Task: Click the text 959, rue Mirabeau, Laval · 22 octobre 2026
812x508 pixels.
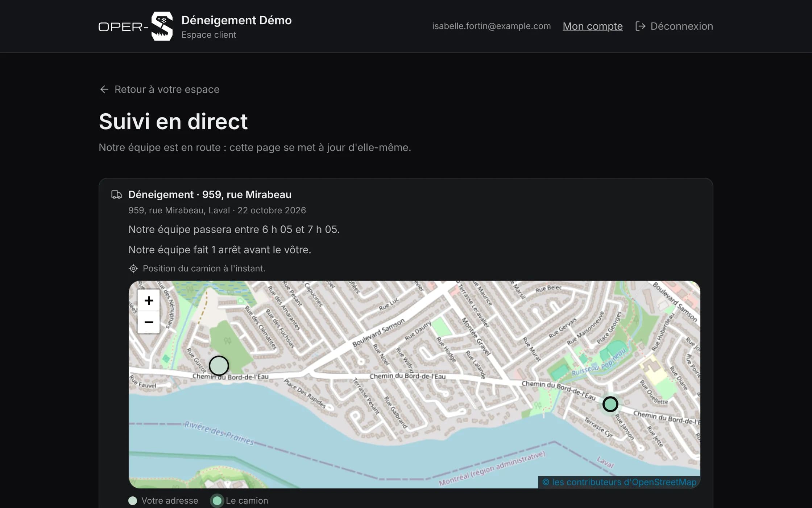Action: pyautogui.click(x=217, y=210)
